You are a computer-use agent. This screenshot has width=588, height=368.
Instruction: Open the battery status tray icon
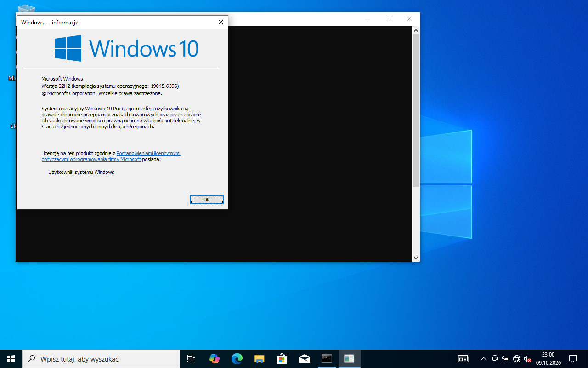tap(506, 359)
